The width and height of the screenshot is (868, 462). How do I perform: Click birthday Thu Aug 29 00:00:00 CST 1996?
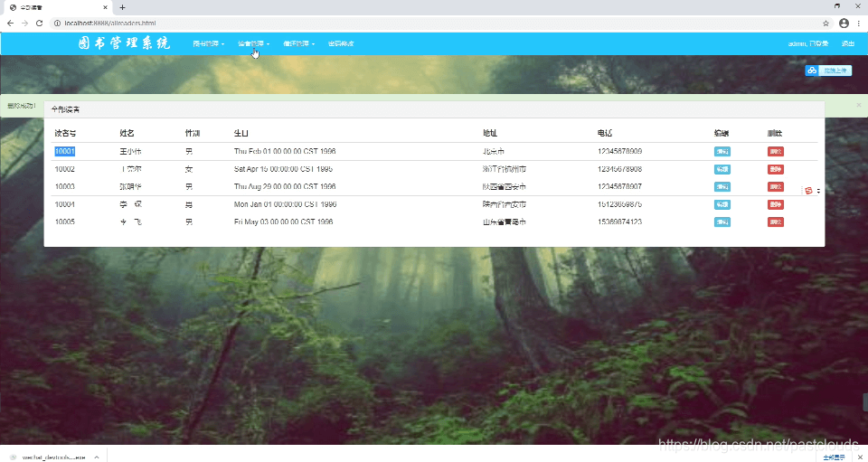[x=285, y=187]
